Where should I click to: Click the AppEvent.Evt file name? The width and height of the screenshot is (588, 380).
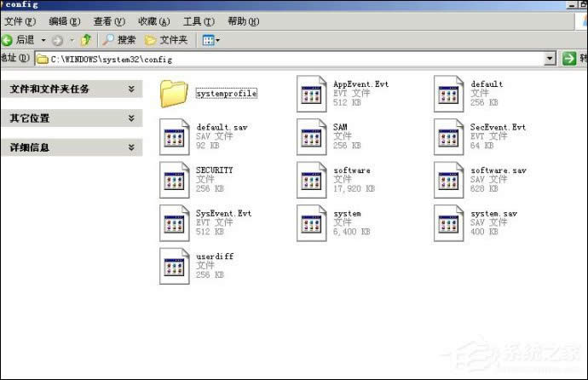coord(360,84)
